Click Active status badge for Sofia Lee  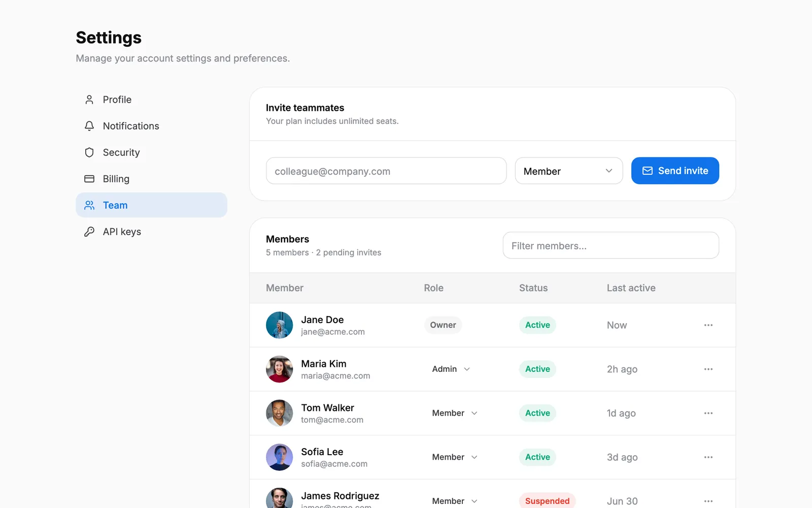tap(537, 457)
